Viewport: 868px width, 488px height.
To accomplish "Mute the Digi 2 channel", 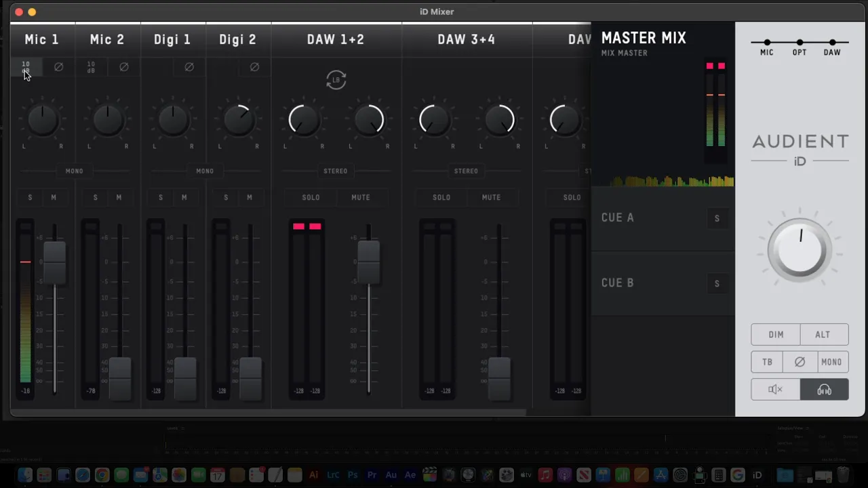I will click(x=249, y=197).
